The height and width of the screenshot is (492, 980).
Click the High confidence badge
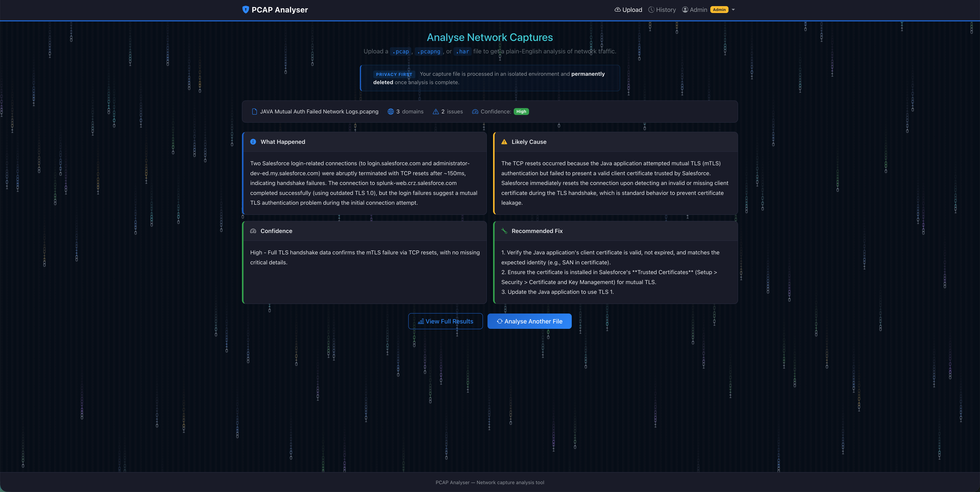point(521,111)
